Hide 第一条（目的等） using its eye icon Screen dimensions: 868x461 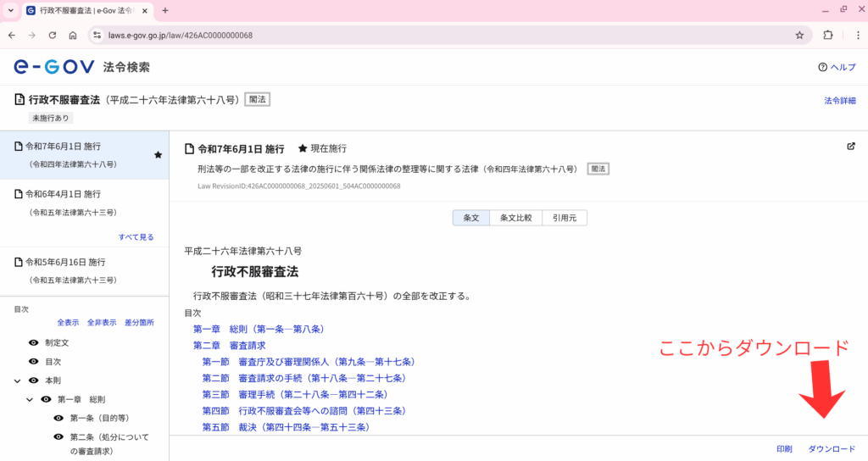point(58,418)
